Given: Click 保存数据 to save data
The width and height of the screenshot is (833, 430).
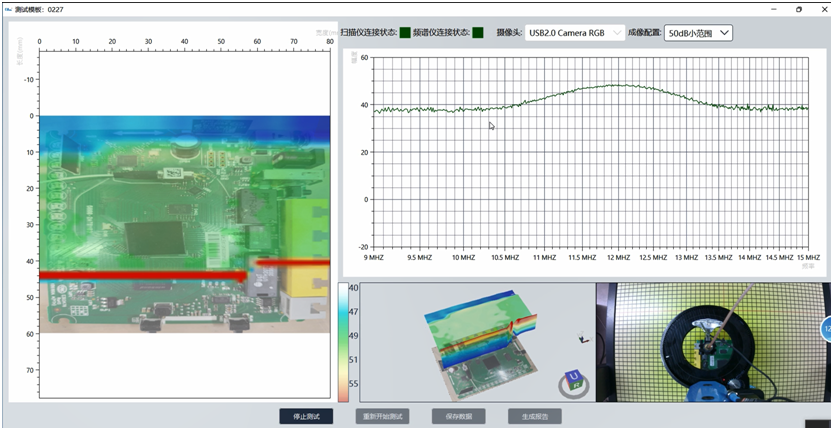Looking at the screenshot, I should [x=459, y=416].
